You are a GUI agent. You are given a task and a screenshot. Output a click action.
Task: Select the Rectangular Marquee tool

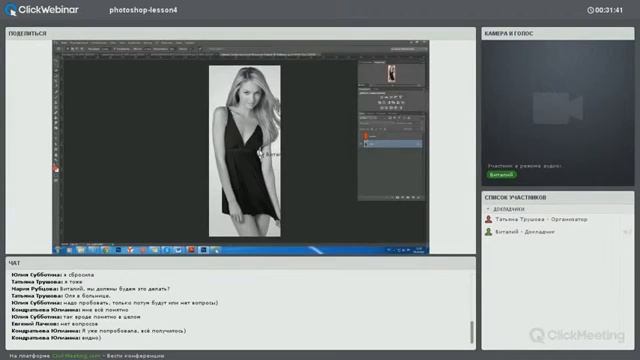[56, 66]
